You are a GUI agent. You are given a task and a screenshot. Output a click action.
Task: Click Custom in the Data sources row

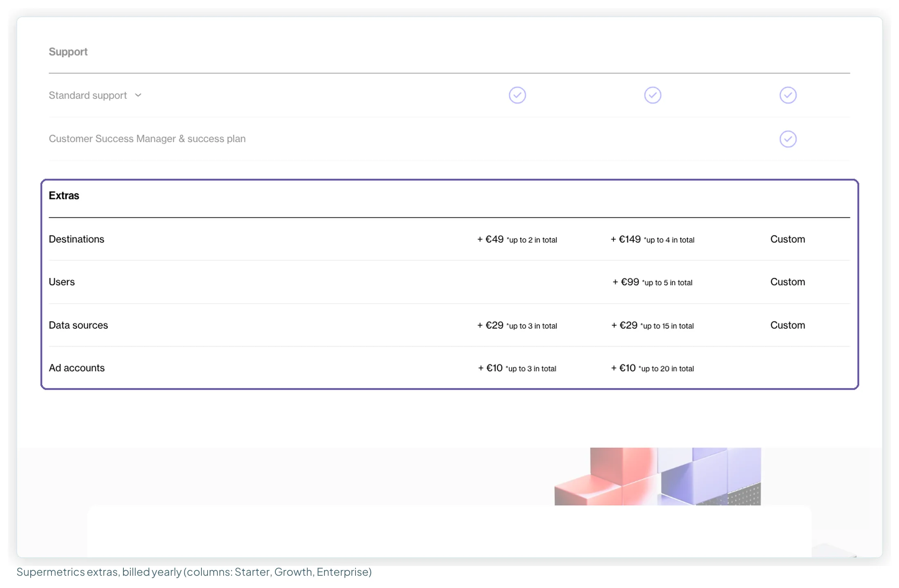[787, 325]
